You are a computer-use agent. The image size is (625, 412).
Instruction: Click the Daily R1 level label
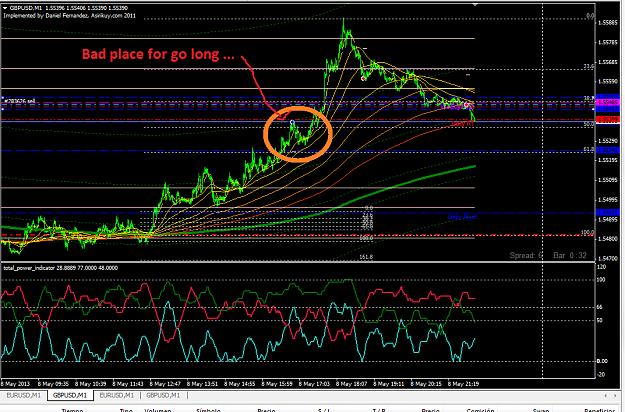click(462, 124)
